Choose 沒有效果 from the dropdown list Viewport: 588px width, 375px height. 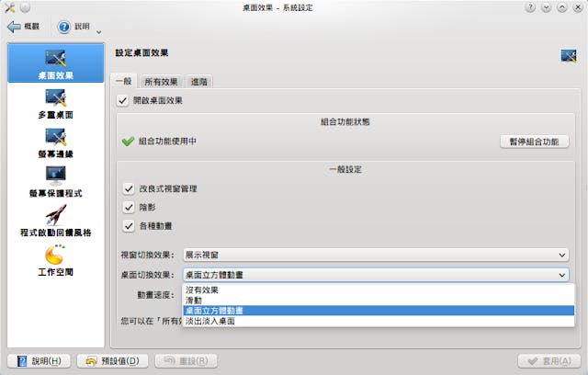(x=379, y=290)
